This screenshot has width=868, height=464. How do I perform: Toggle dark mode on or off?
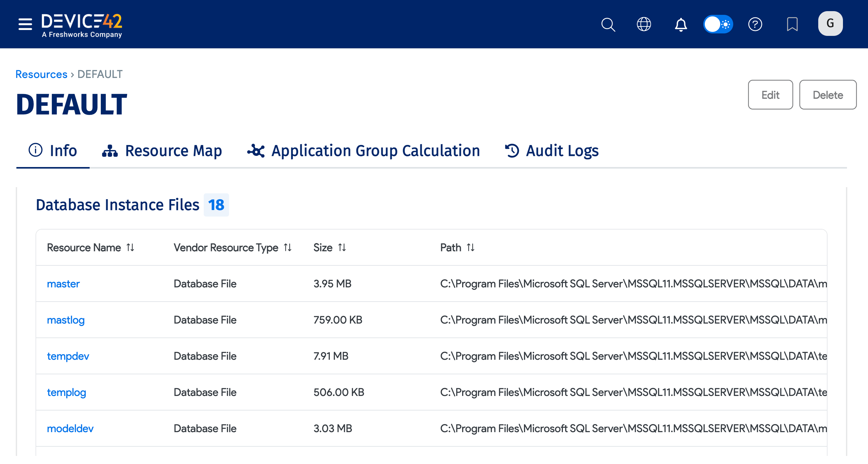[x=718, y=24]
